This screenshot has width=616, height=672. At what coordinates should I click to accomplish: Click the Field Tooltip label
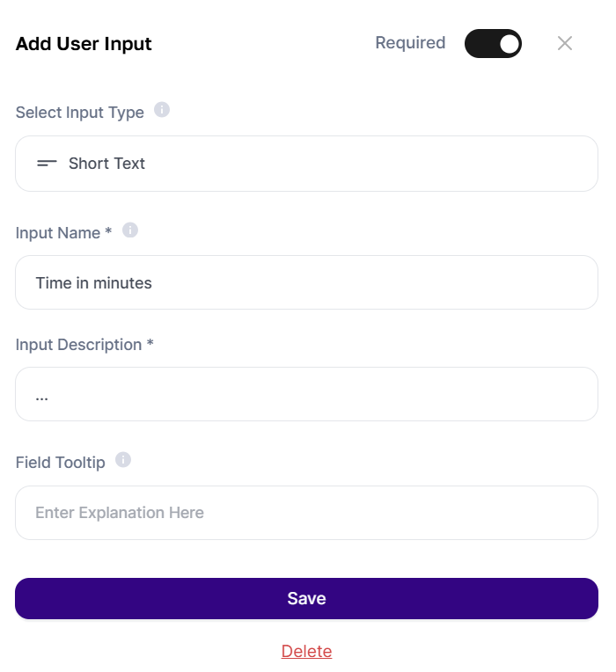(61, 463)
